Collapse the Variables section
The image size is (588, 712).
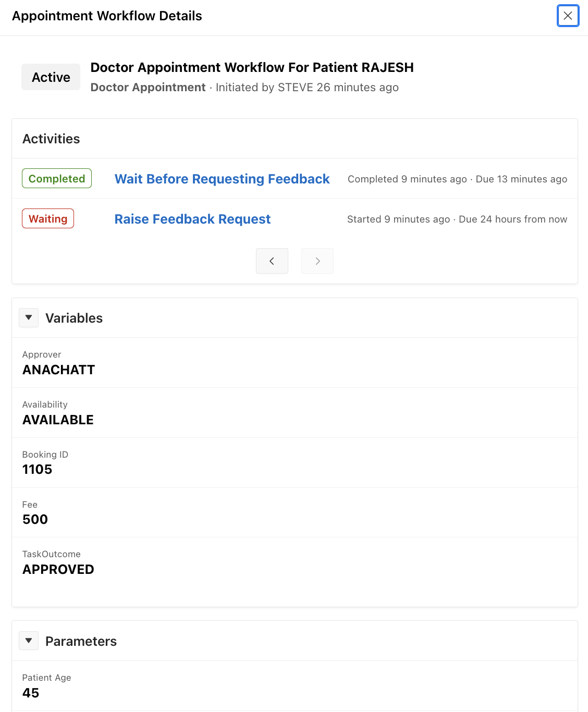pyautogui.click(x=29, y=317)
